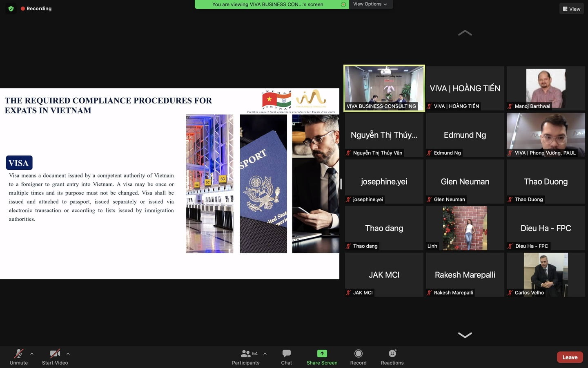Select the Nguyễn Thị Thúy Vân participant tile
The image size is (588, 368).
(x=384, y=135)
